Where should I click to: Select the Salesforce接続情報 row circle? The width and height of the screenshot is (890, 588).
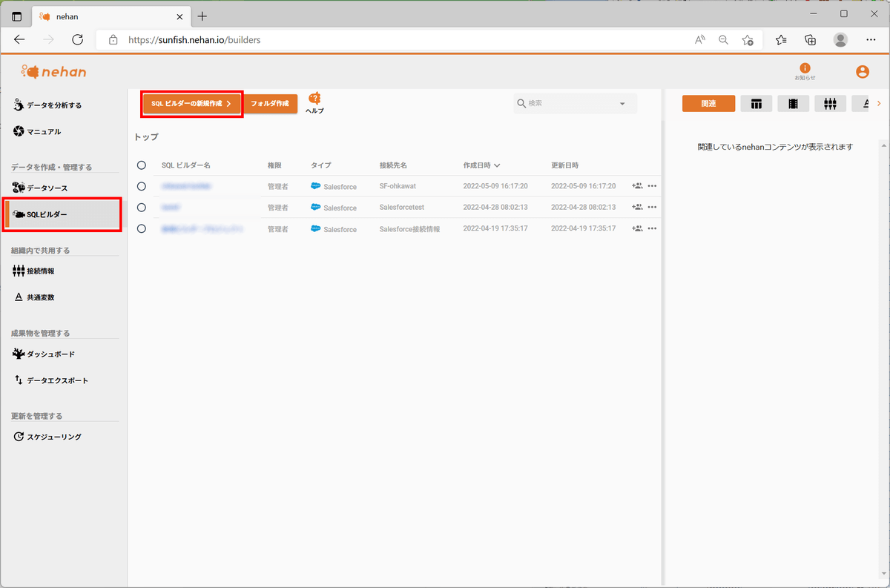pyautogui.click(x=142, y=228)
